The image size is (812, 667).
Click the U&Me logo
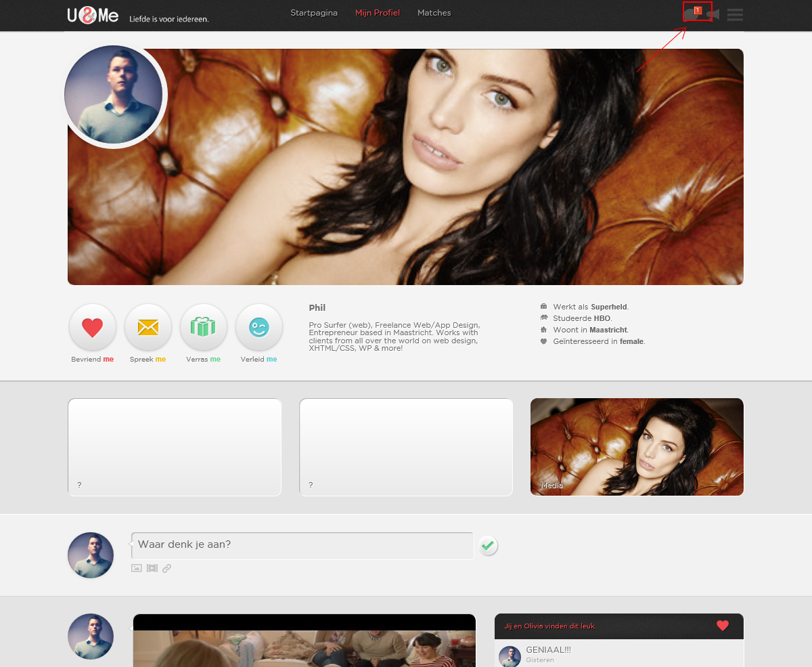click(x=93, y=15)
